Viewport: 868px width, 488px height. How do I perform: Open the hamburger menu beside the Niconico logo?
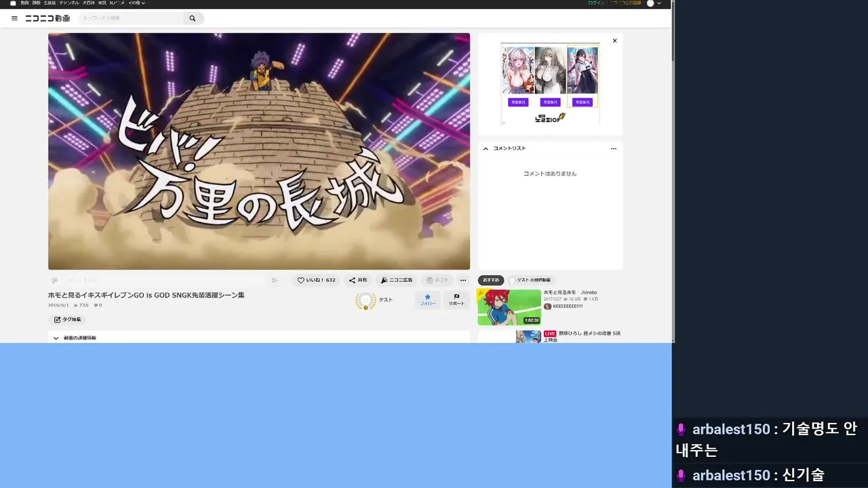(x=14, y=18)
